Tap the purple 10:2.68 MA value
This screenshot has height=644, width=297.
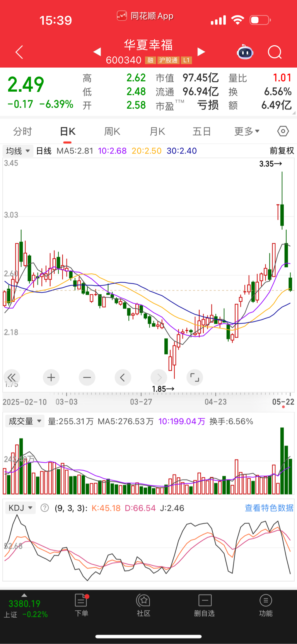[112, 151]
